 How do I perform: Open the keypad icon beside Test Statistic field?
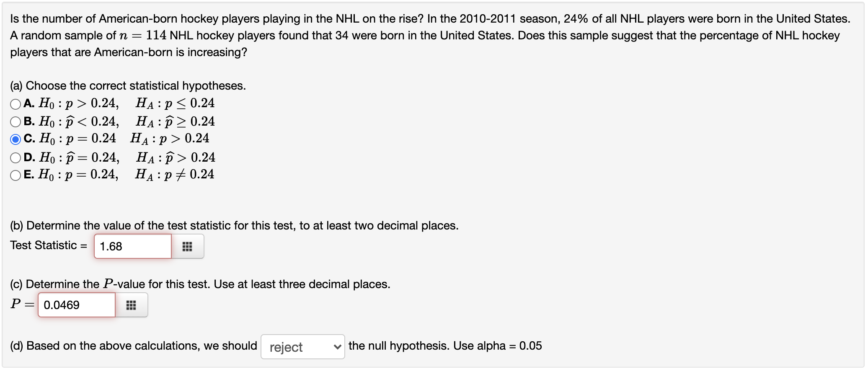(x=187, y=247)
